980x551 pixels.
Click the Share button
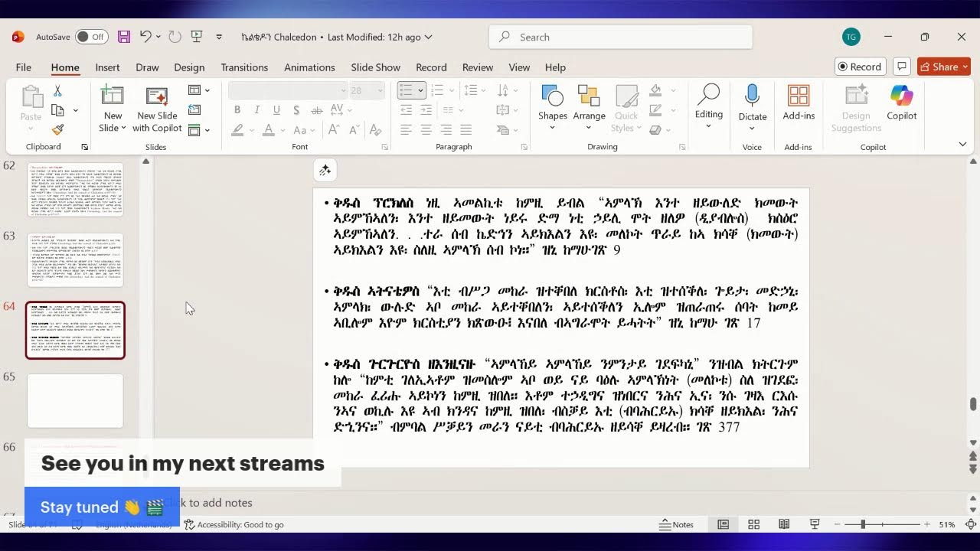[x=944, y=67]
